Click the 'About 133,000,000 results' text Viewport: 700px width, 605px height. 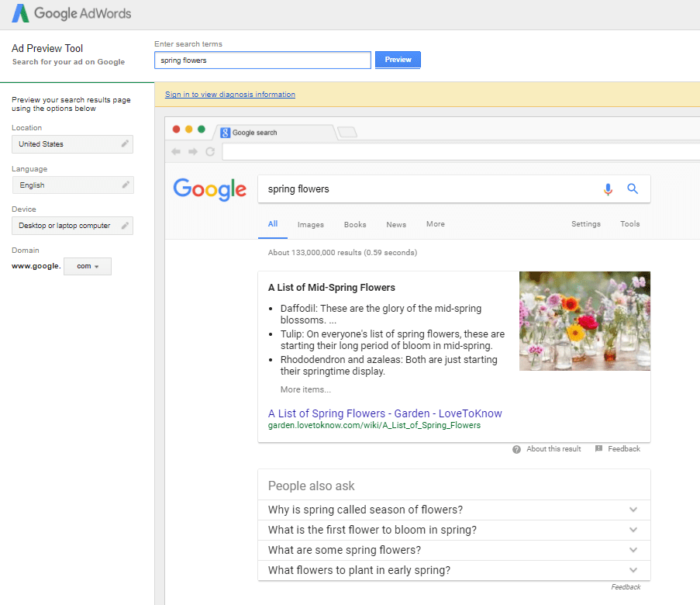(343, 252)
